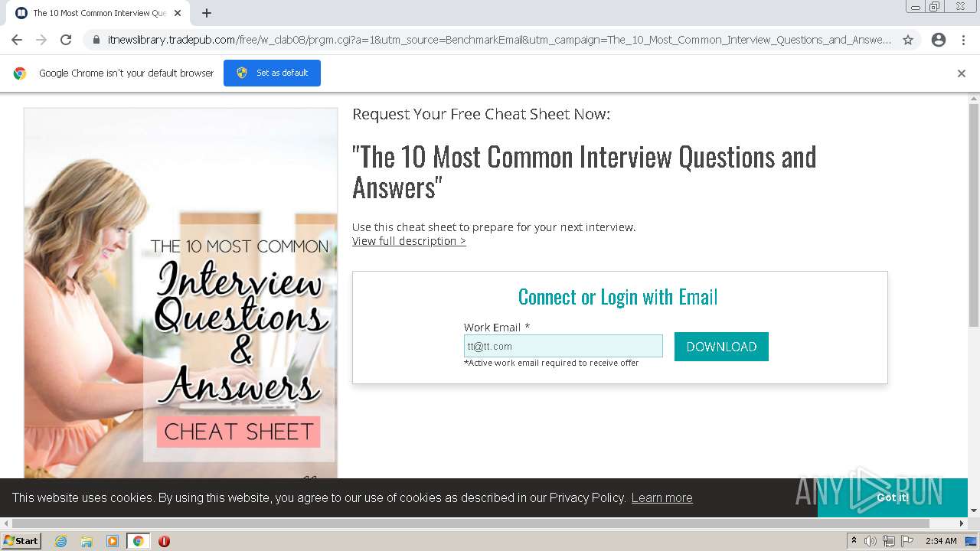Screen dimensions: 980x551
Task: Focus the Work Email input field
Action: [563, 346]
